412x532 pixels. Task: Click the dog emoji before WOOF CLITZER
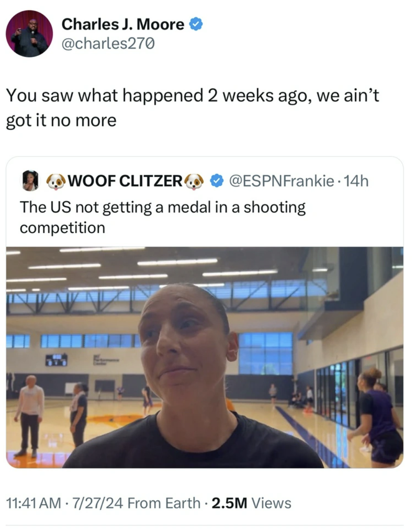click(x=56, y=181)
